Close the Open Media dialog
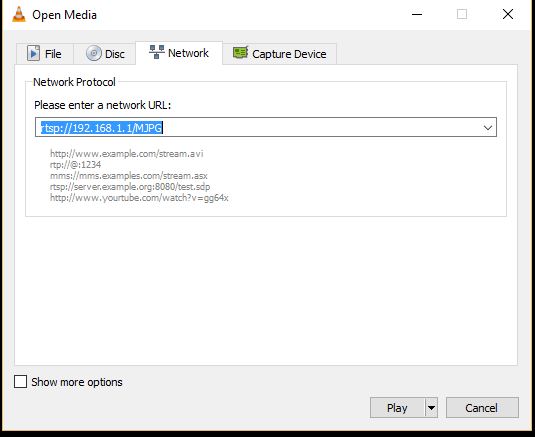535x437 pixels. pos(508,14)
